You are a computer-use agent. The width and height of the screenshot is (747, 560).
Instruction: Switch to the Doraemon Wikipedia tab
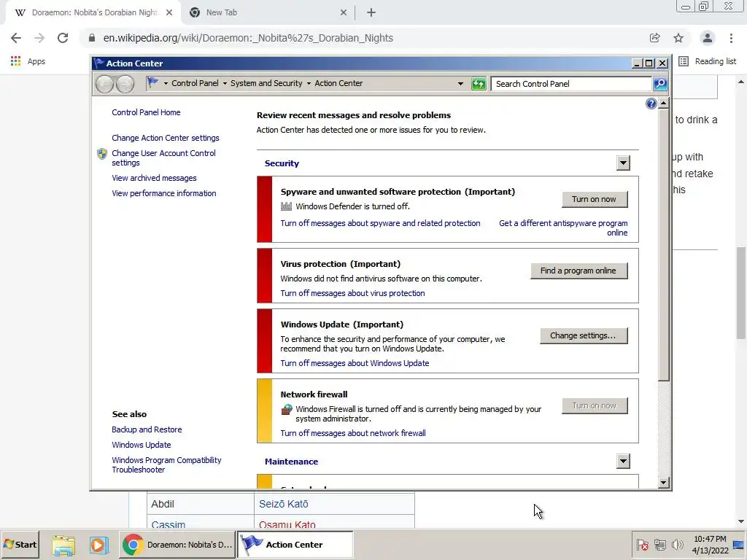coord(93,13)
